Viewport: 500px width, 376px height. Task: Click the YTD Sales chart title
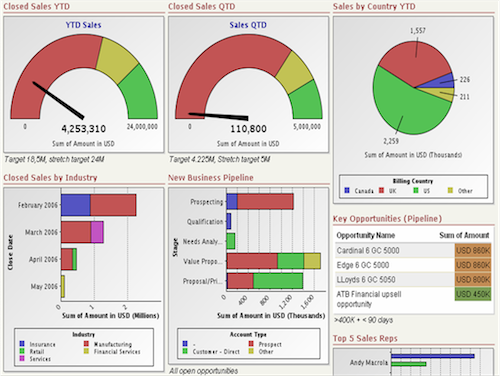83,25
